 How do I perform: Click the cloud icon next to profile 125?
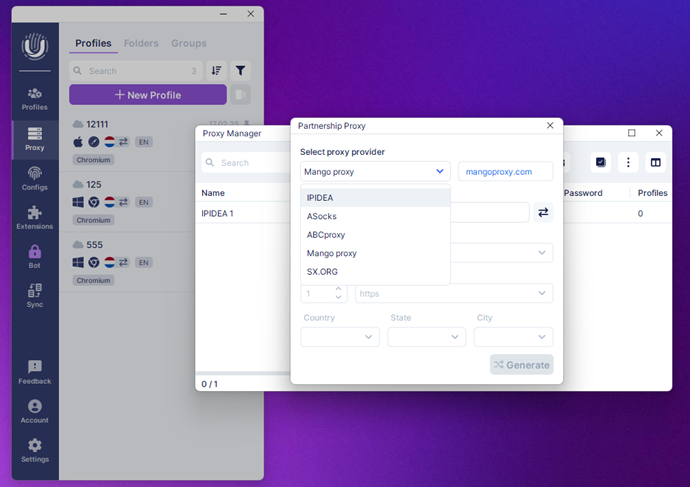click(78, 184)
